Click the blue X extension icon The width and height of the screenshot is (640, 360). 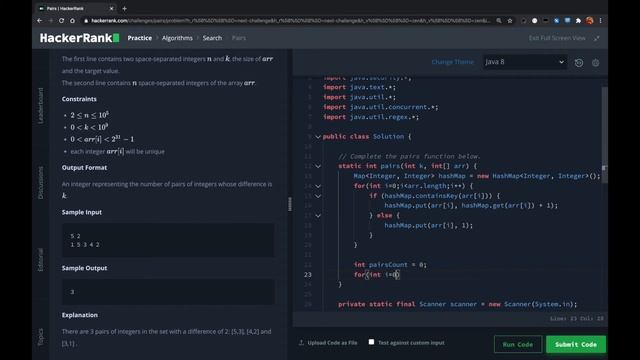click(556, 20)
